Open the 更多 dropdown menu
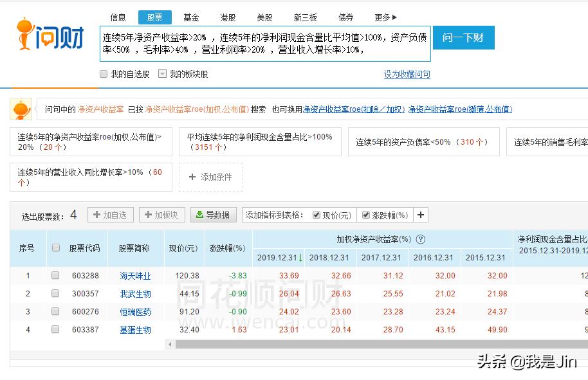 [x=383, y=17]
